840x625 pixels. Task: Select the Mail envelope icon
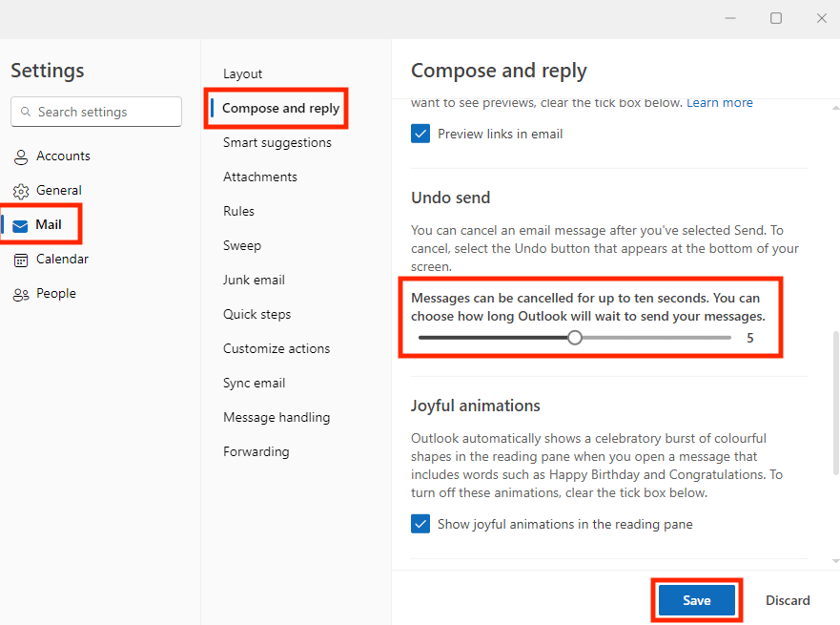[21, 224]
